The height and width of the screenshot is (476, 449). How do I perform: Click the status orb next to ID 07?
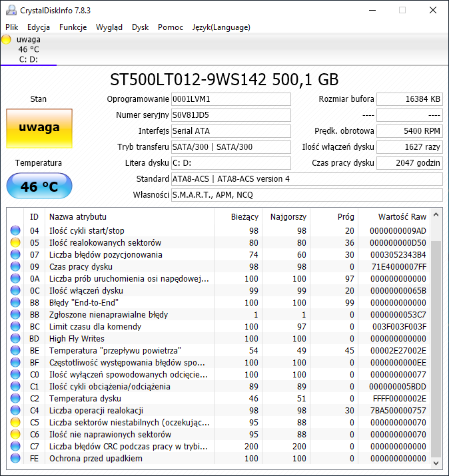coord(15,255)
